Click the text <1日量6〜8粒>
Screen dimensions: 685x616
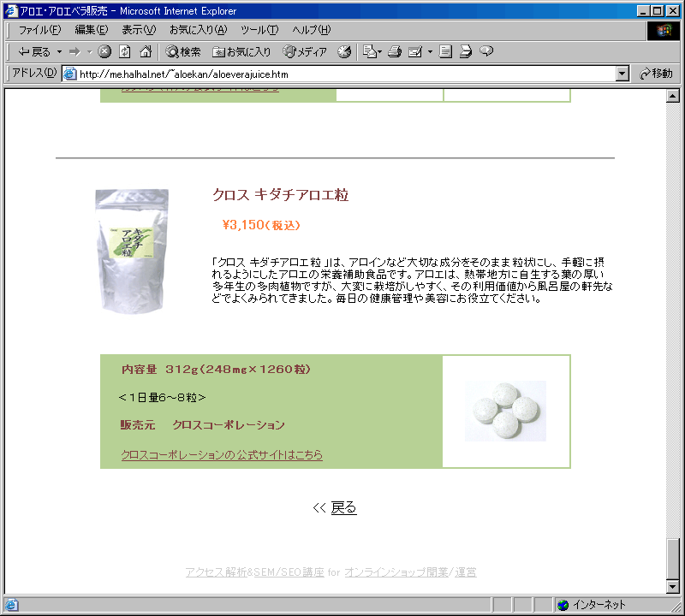(x=162, y=397)
